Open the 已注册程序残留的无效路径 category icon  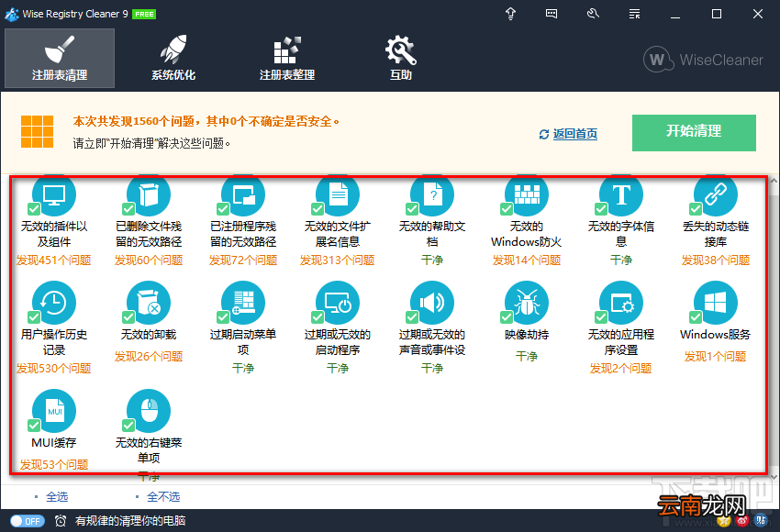[243, 194]
